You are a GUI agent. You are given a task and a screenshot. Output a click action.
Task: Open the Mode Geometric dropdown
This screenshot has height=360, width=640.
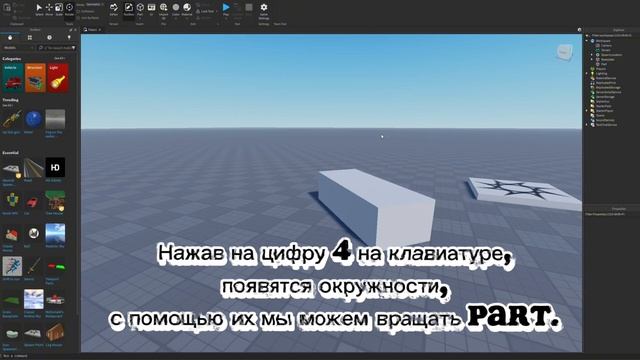[x=94, y=4]
